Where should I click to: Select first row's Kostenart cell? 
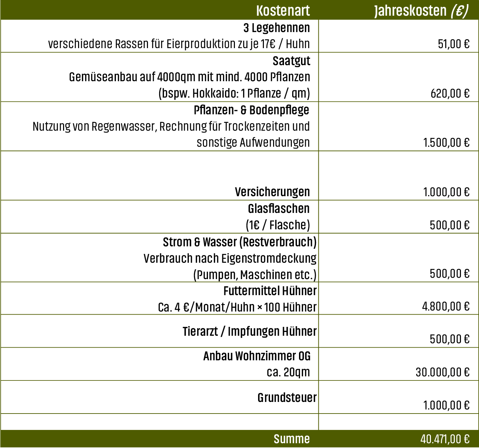160,36
